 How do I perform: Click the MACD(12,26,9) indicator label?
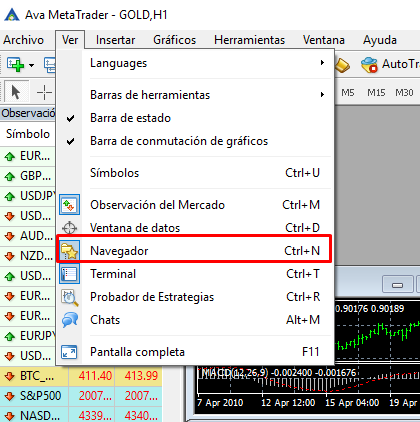(236, 372)
